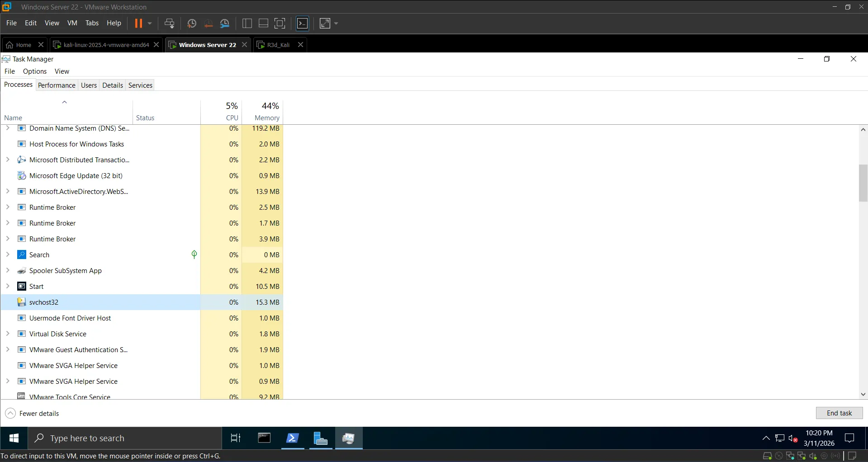Click the Spooler SubSystem App printer icon
The width and height of the screenshot is (868, 462).
21,271
